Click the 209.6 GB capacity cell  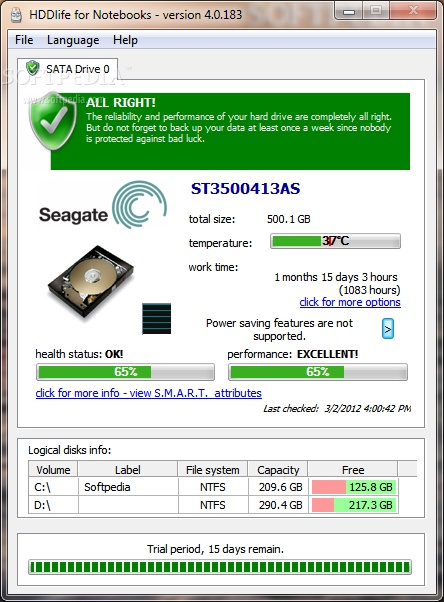[x=280, y=487]
